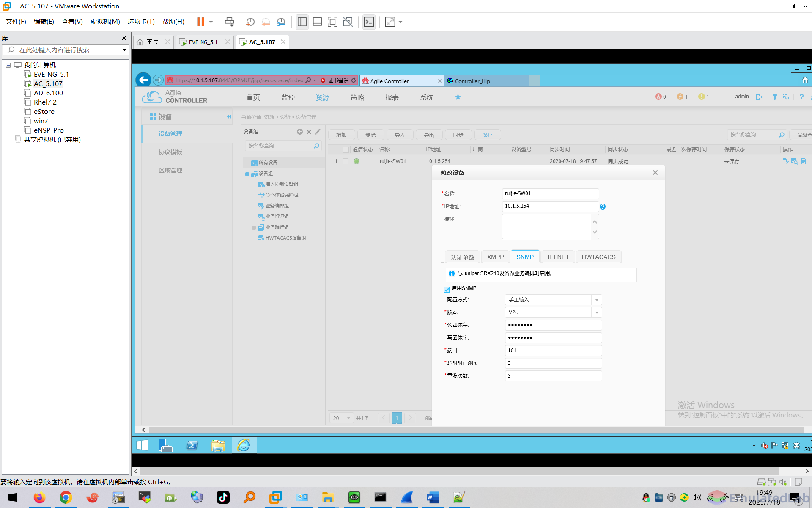Screen dimensions: 812x508
Task: Open the VMware power options dropdown arrow
Action: 211,22
